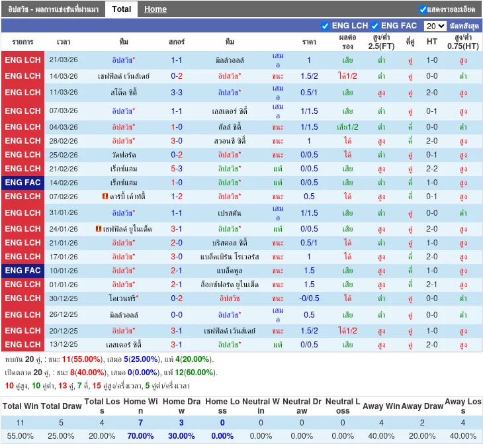Click the red card icon beside เชฟฟิลด์ ยูไนเต็ด
Image resolution: width=483 pixels, height=448 pixels.
point(98,229)
